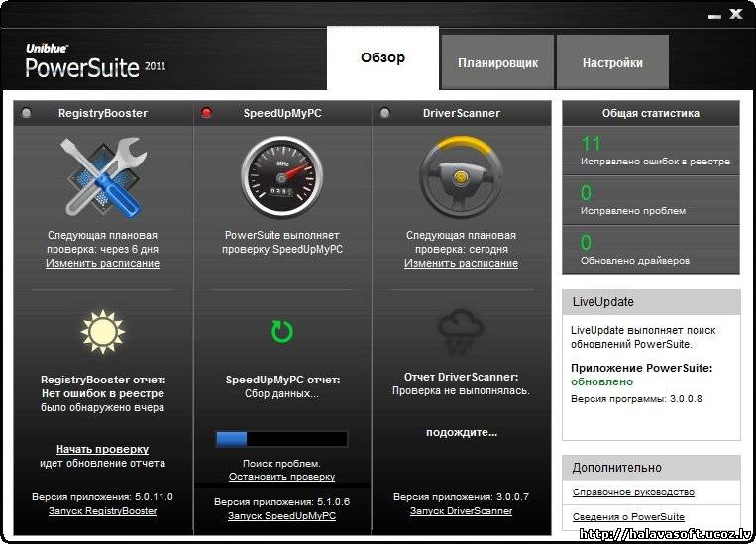Start scan via Начать проверку link
756x544 pixels.
(x=102, y=449)
